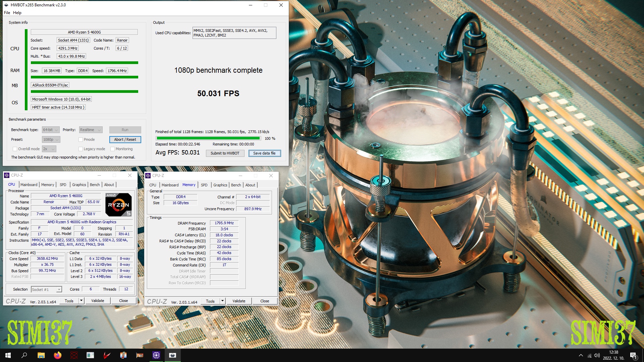Click the AMD Ryzen 5 4600G CPU name field
644x362 pixels.
(84, 32)
